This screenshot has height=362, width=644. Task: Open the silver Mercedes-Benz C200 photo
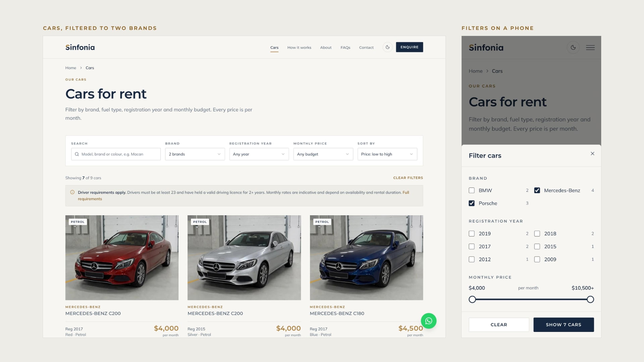coord(244,258)
